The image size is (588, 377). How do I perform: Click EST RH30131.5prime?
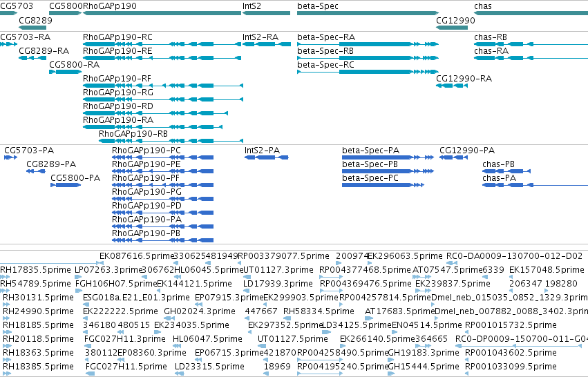pos(38,298)
